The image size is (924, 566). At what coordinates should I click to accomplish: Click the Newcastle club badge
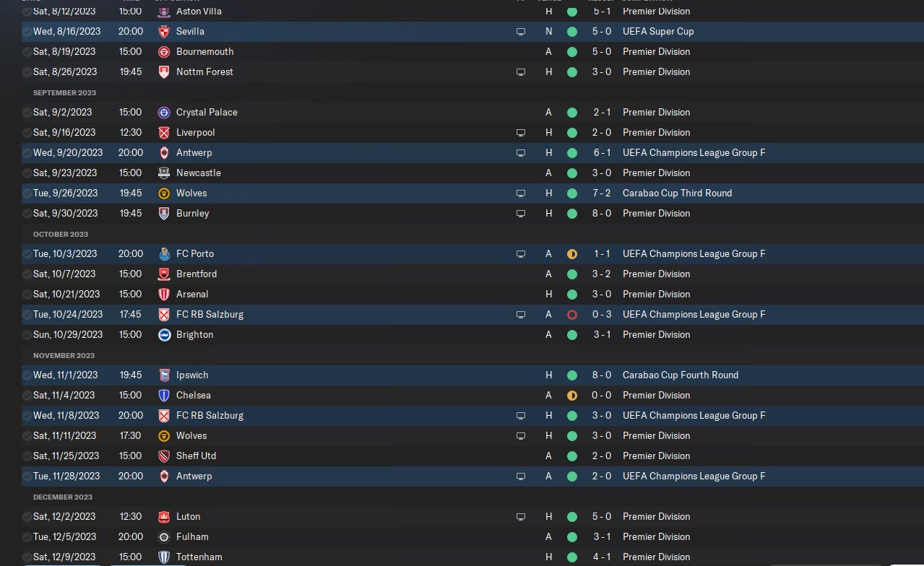(x=164, y=173)
